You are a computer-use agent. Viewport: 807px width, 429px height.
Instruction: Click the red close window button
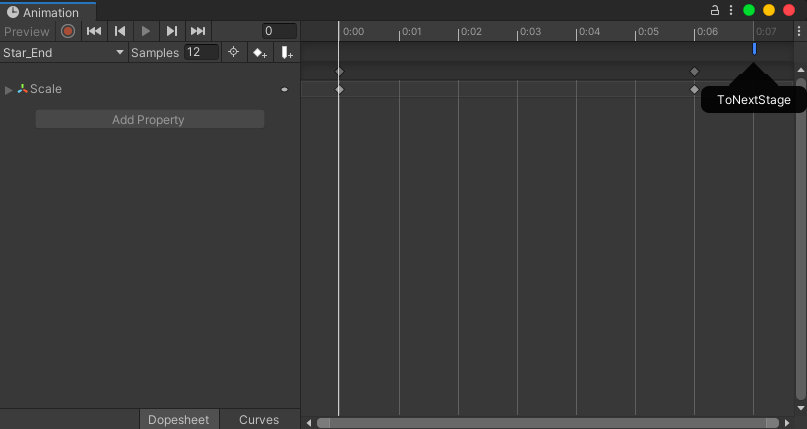(789, 10)
